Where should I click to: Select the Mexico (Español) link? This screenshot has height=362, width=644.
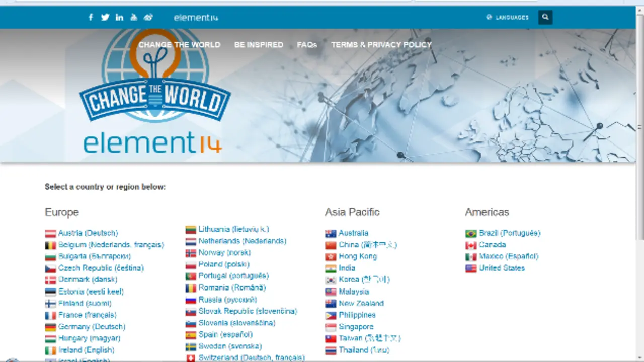pos(509,256)
